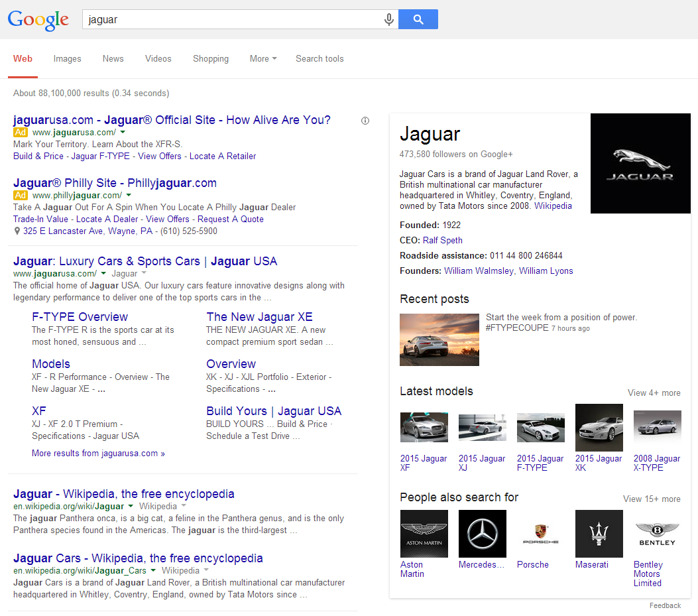Open green arrow after organic www.jaguarusa.com/ URL

(103, 273)
